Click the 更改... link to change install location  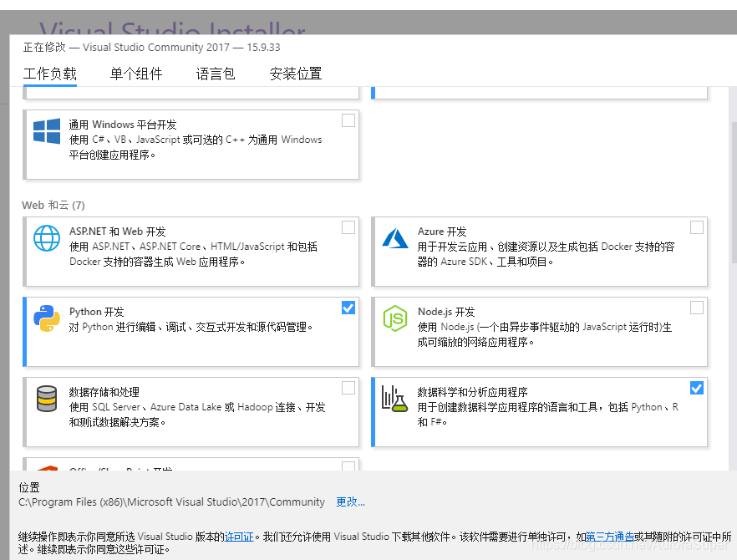coord(350,502)
